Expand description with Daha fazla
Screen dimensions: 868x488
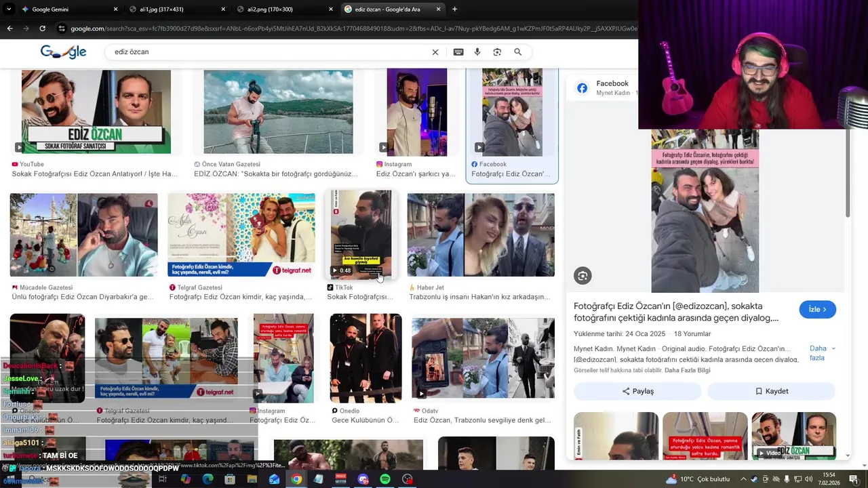click(822, 353)
